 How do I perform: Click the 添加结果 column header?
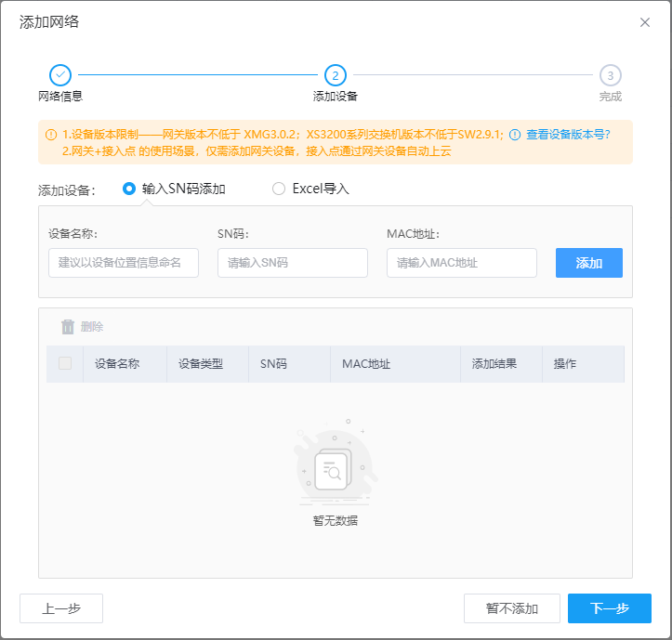pos(494,364)
